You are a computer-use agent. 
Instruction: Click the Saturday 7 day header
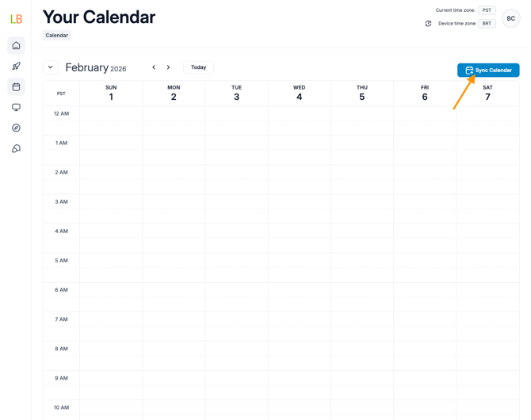(487, 93)
